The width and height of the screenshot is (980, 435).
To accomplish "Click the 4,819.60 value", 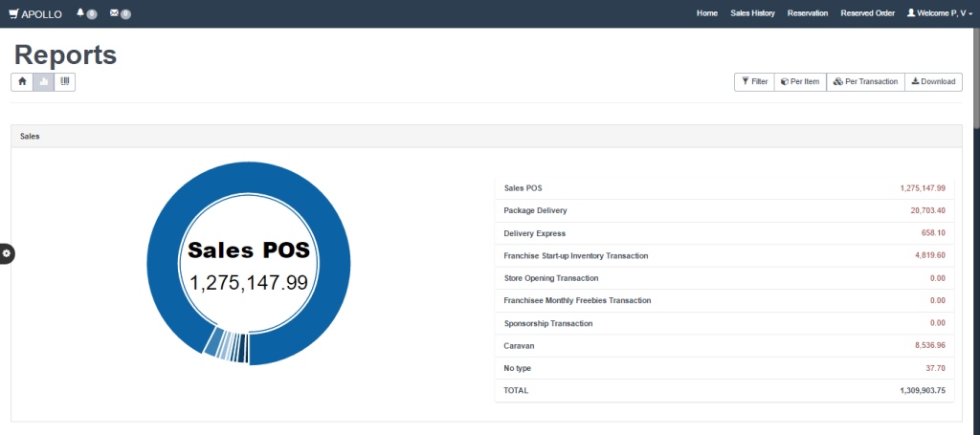I will tap(930, 256).
